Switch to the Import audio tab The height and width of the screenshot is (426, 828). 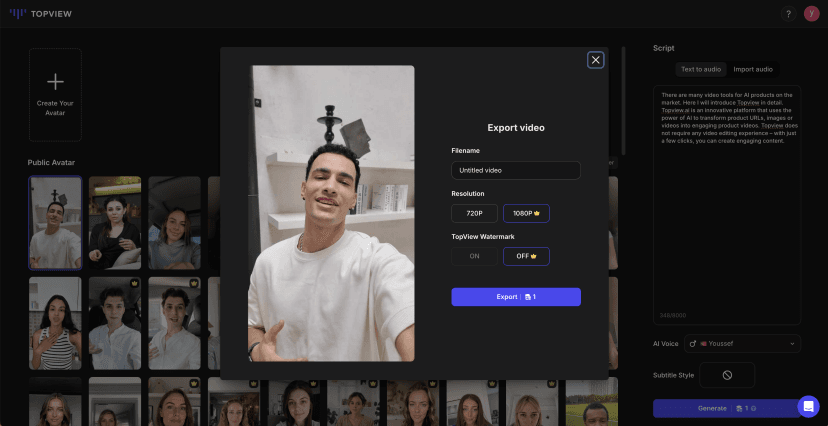point(753,69)
